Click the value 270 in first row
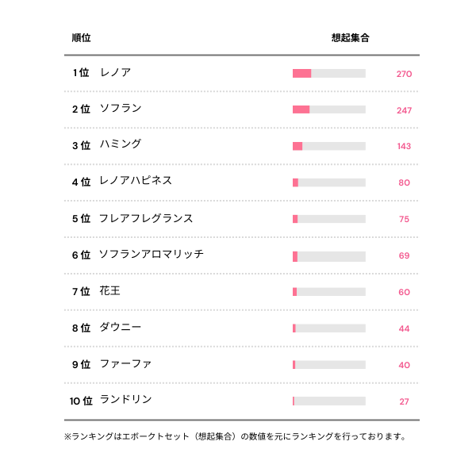Screen dimensions: 476x476 tap(404, 74)
